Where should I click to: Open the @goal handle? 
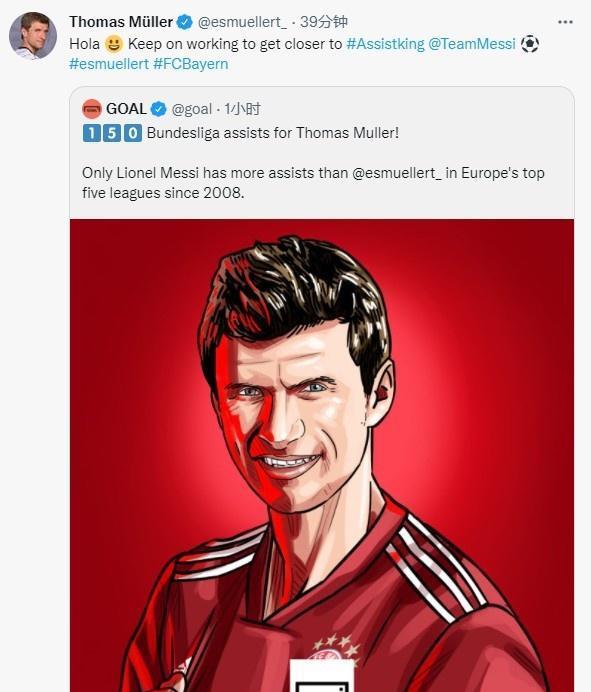point(192,109)
